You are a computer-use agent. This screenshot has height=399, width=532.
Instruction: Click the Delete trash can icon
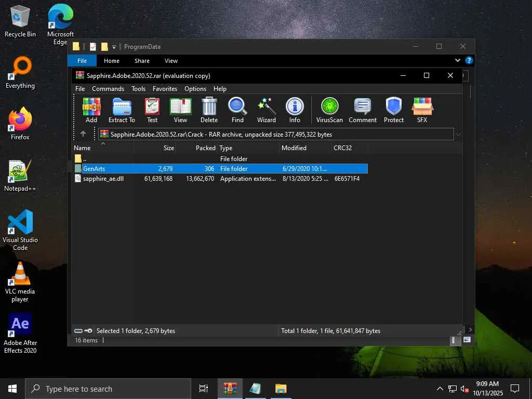209,110
